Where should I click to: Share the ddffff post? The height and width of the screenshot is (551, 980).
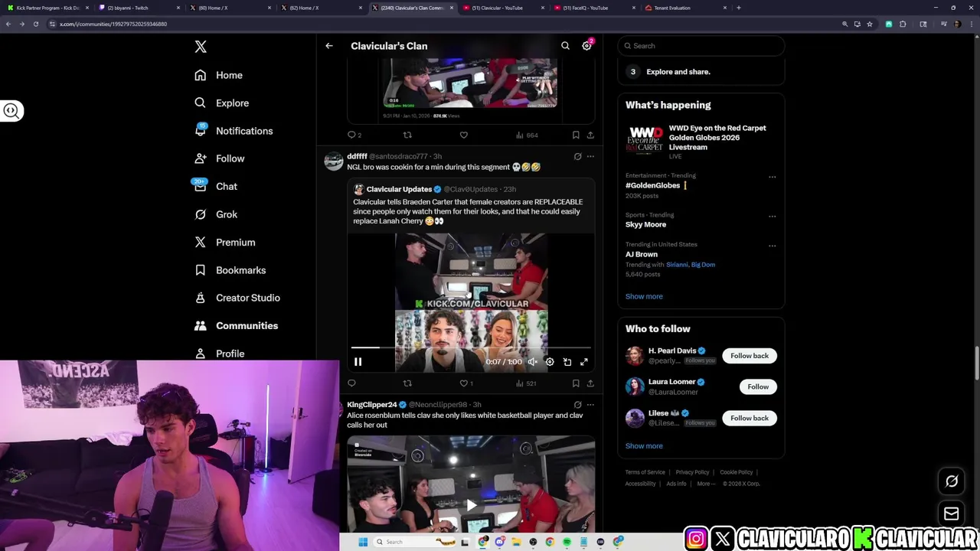click(590, 383)
